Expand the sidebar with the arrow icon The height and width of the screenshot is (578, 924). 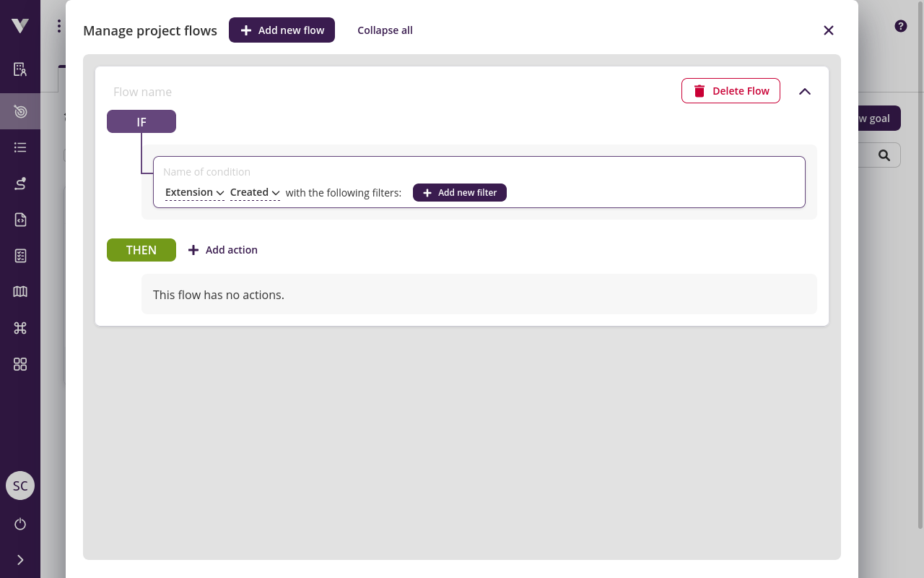coord(20,560)
